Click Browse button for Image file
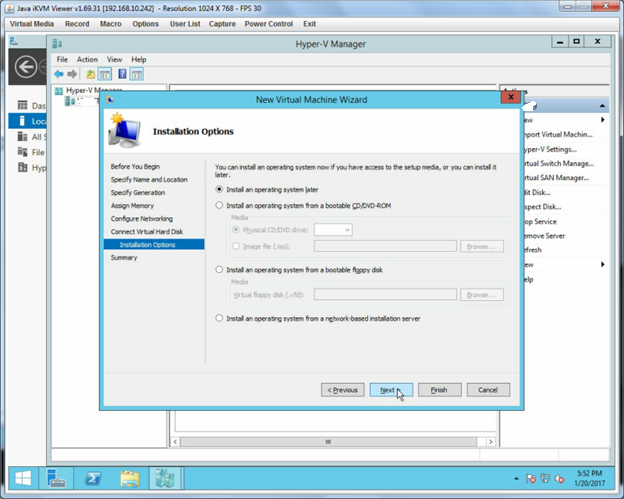 (482, 246)
